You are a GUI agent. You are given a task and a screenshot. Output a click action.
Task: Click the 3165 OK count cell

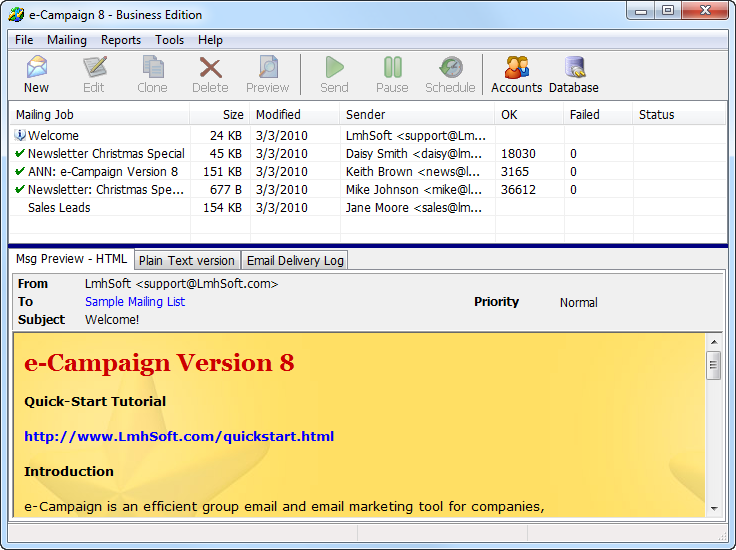[x=515, y=171]
